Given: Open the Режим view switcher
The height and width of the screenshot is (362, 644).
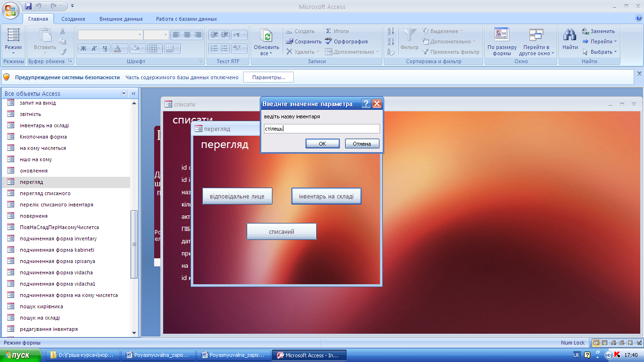Looking at the screenshot, I should tap(13, 41).
